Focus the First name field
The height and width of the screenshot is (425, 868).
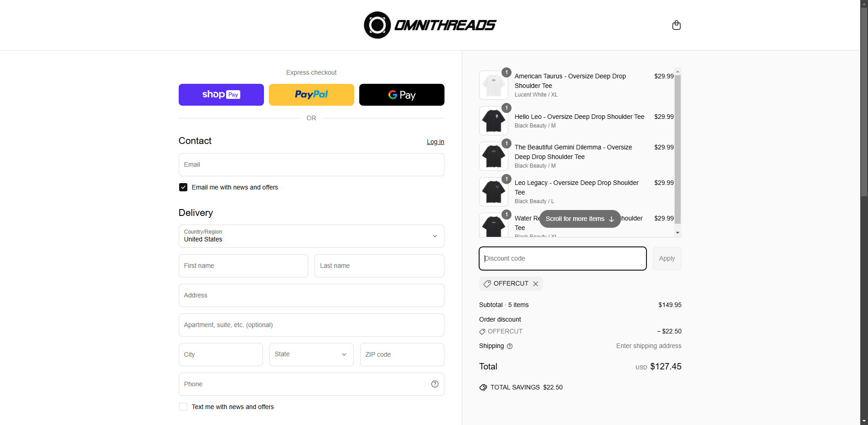(243, 266)
